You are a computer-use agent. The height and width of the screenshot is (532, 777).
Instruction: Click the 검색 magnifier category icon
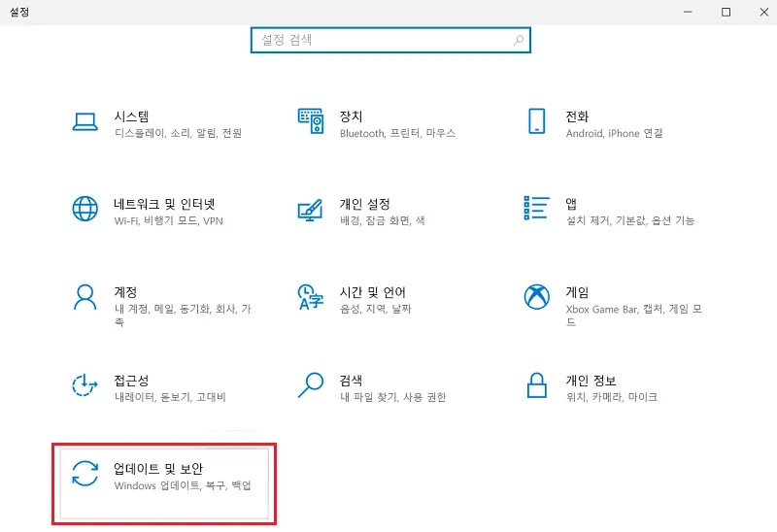(x=311, y=384)
